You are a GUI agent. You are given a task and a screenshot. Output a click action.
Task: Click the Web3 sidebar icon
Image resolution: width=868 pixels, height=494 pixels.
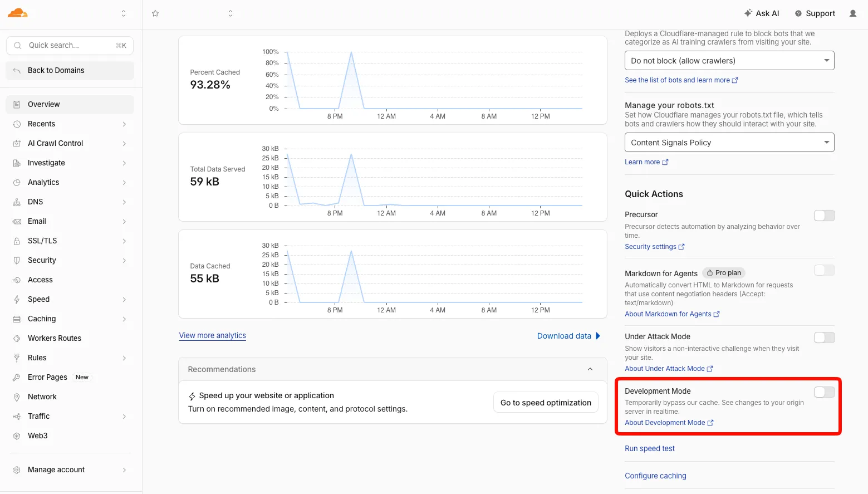tap(17, 436)
